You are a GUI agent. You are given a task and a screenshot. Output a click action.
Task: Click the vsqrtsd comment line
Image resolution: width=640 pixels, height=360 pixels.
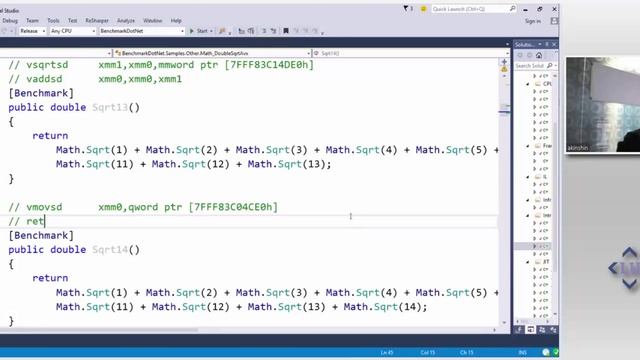click(161, 65)
